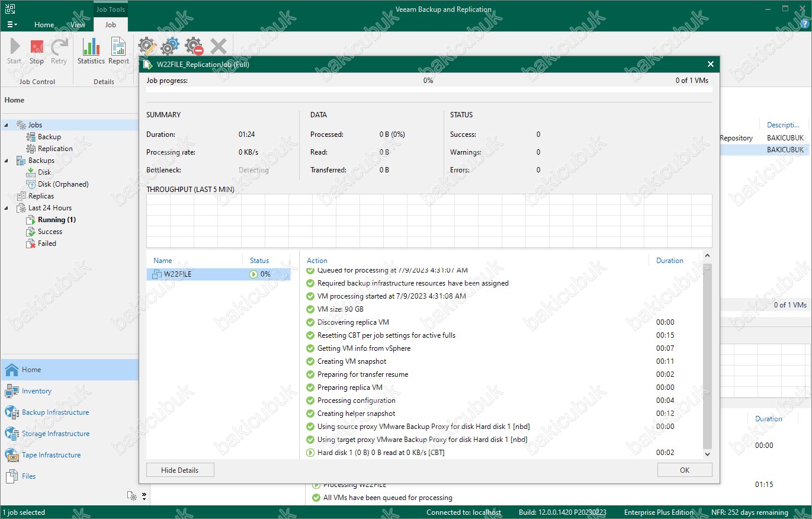
Task: Open the Help question mark icon
Action: click(804, 24)
